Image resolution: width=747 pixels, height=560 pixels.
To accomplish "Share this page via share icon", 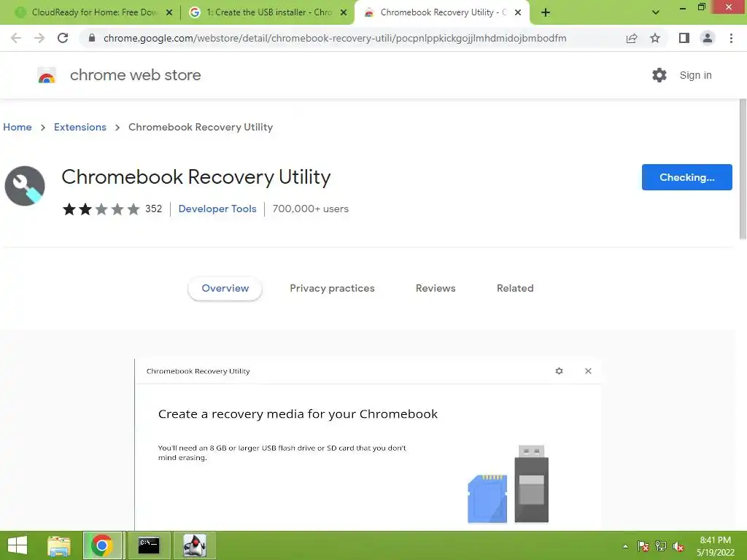I will [x=632, y=38].
